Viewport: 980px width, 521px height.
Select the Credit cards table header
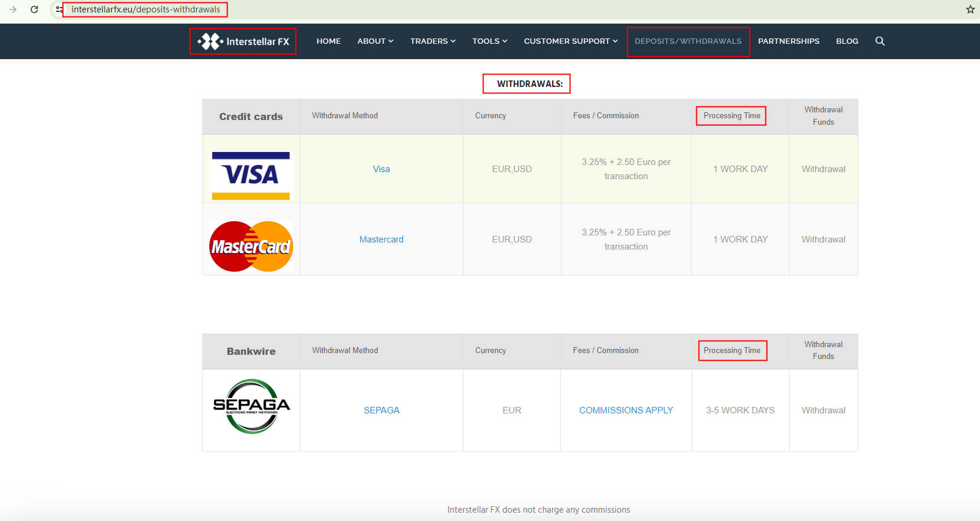[251, 117]
